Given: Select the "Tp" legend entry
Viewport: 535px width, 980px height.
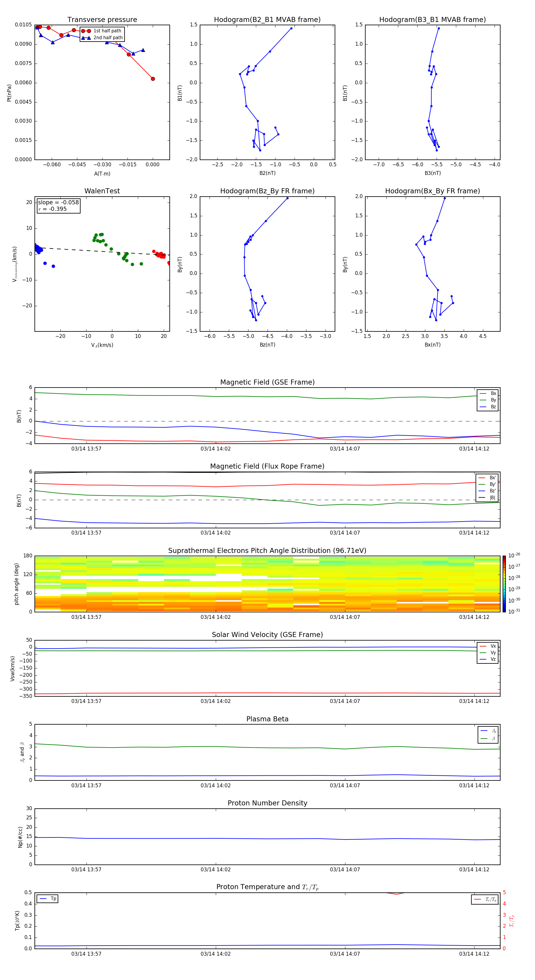Looking at the screenshot, I should [x=48, y=899].
